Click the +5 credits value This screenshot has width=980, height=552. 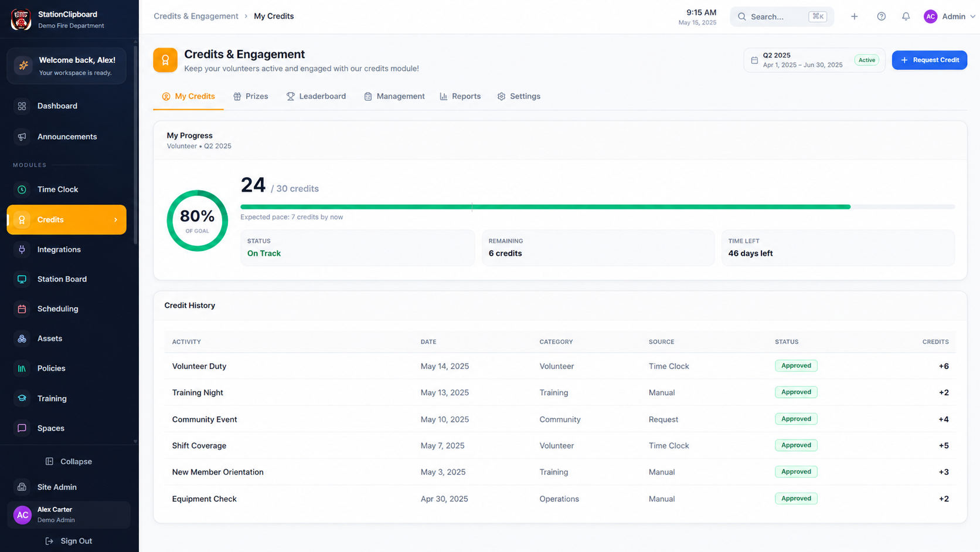[944, 446]
